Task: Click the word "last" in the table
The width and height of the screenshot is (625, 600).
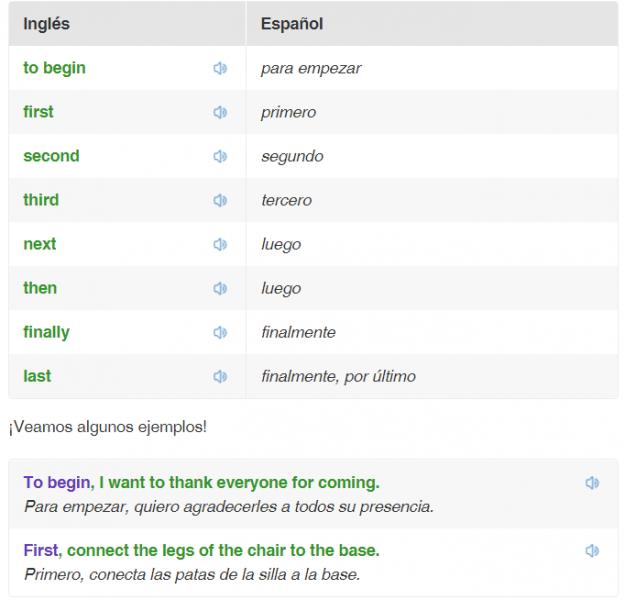Action: 37,376
